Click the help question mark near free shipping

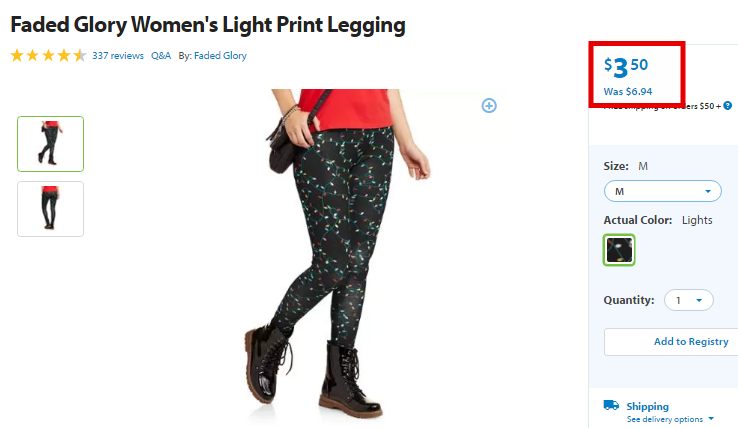click(728, 105)
